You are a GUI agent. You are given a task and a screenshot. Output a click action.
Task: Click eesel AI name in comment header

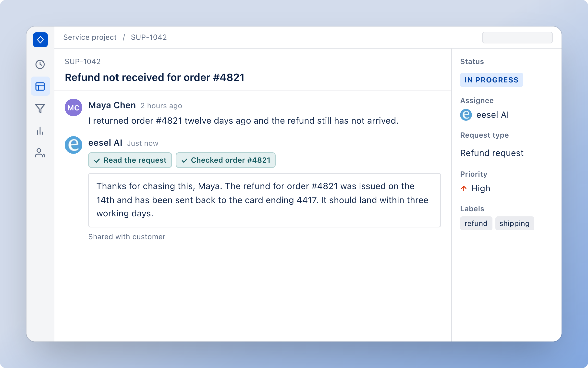(105, 143)
